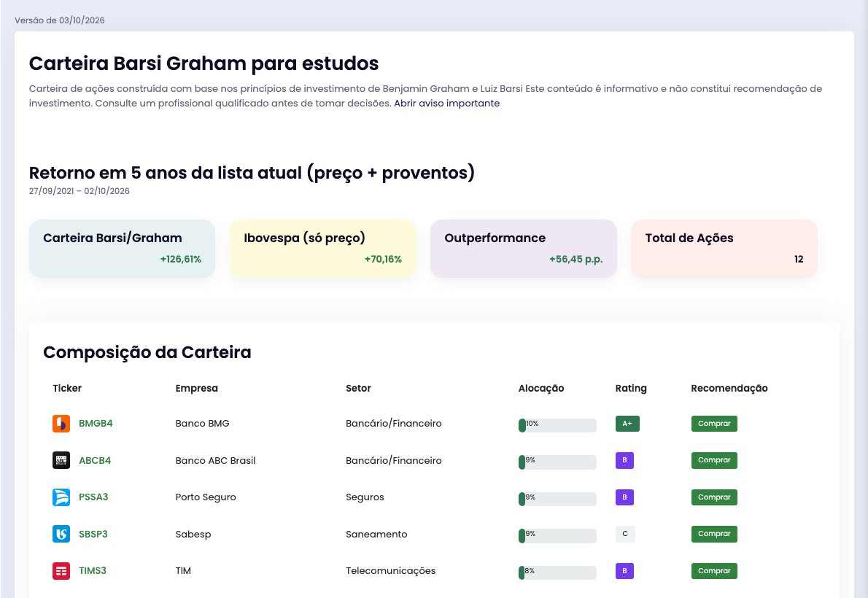Click Comprar button for Banco BMG
The width and height of the screenshot is (868, 598).
coord(714,424)
